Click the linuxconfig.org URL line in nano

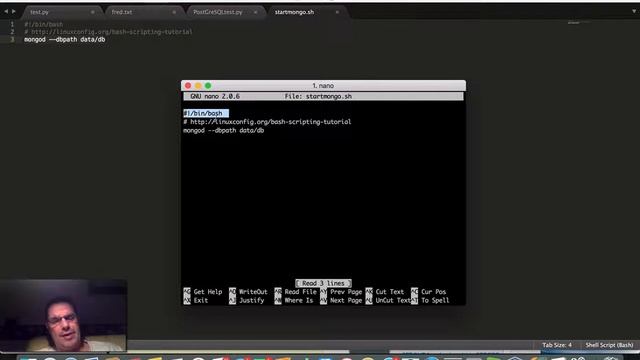click(x=267, y=122)
